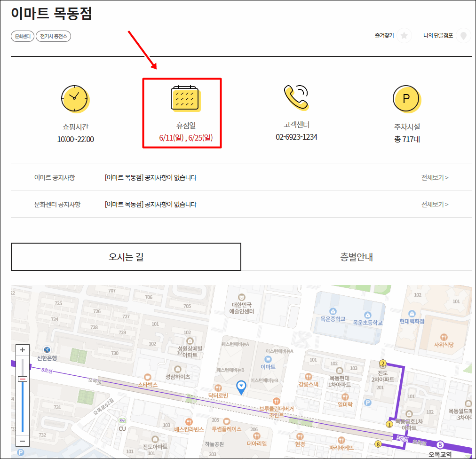Click the shopping hours 10:00~22:00
The image size is (476, 459).
tap(75, 139)
